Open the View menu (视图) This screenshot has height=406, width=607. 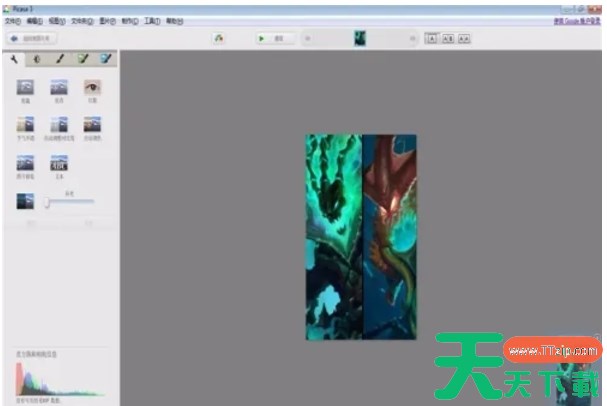[57, 21]
